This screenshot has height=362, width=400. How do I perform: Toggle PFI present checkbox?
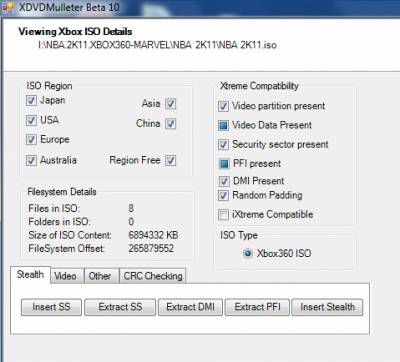pos(224,164)
